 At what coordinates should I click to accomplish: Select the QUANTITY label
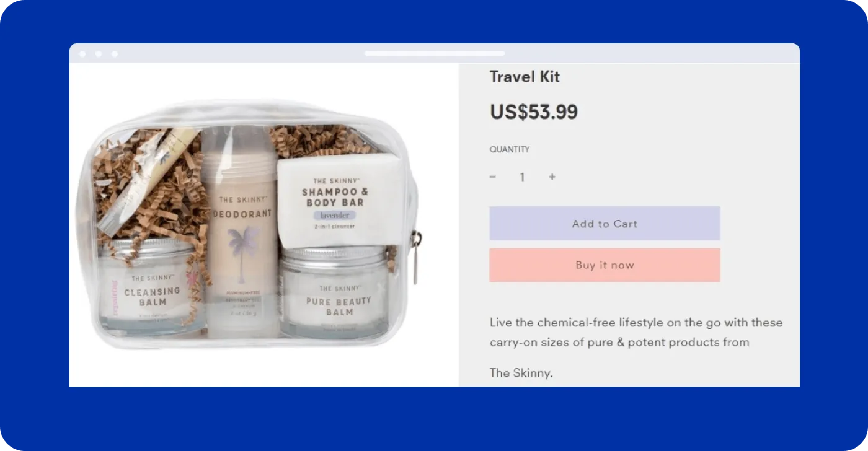click(510, 149)
